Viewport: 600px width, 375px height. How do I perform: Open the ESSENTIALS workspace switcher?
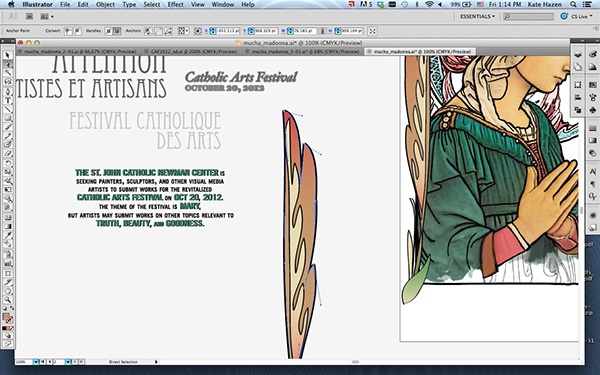click(477, 16)
